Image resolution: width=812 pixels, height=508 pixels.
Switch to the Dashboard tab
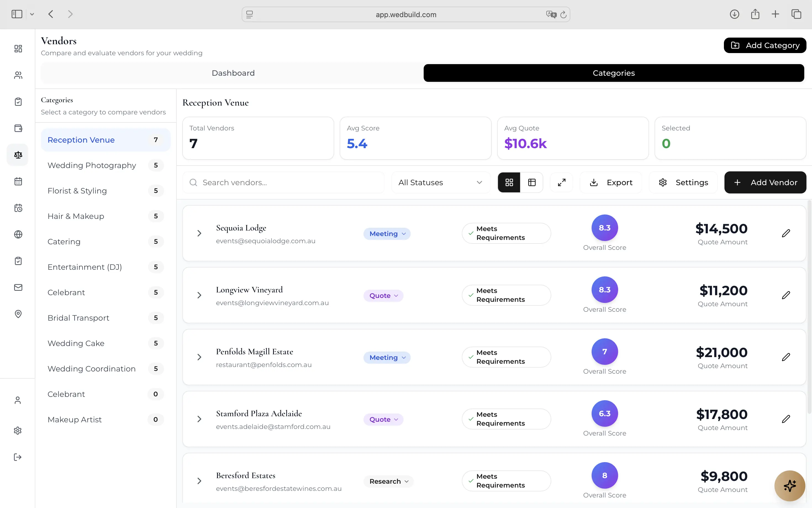tap(233, 73)
